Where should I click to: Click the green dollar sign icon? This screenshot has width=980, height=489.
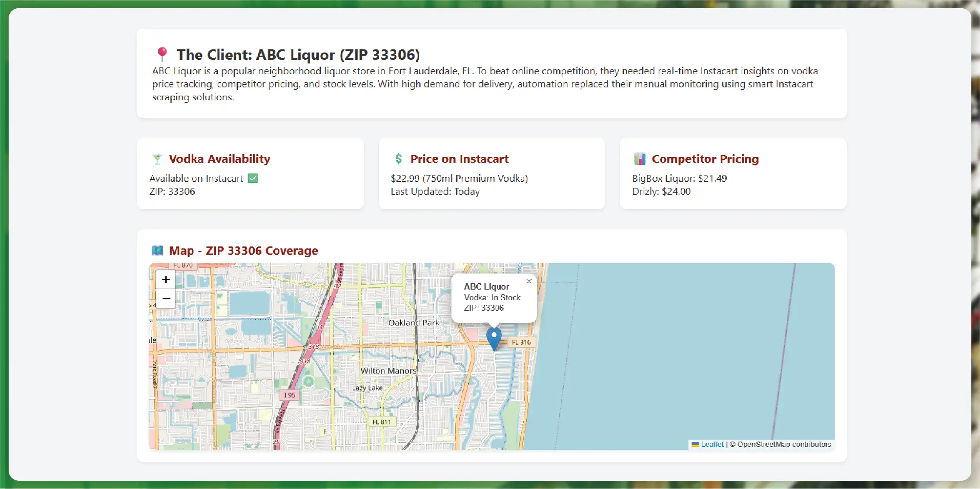pyautogui.click(x=399, y=159)
